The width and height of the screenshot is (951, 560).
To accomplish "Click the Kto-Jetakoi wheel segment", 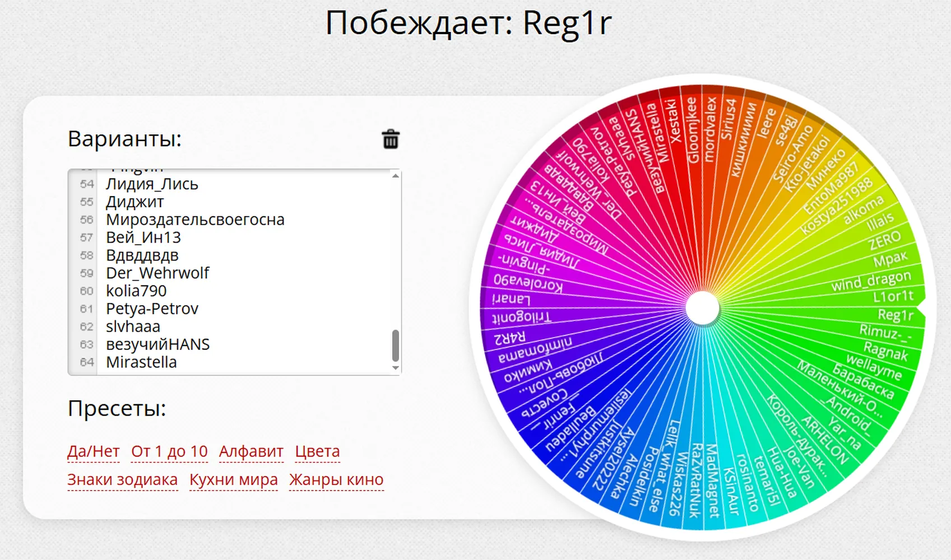I will [x=806, y=163].
